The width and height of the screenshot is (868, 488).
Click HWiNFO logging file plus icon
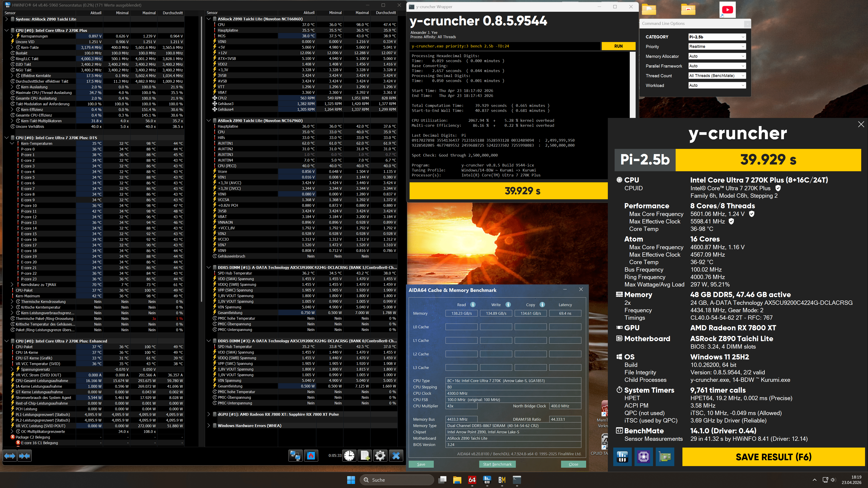365,456
